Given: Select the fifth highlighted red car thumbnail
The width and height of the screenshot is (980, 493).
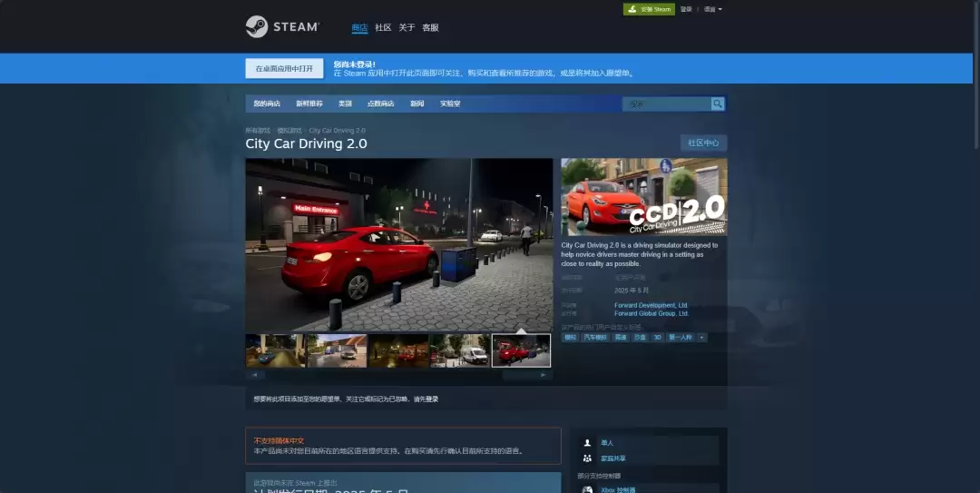Looking at the screenshot, I should (521, 350).
